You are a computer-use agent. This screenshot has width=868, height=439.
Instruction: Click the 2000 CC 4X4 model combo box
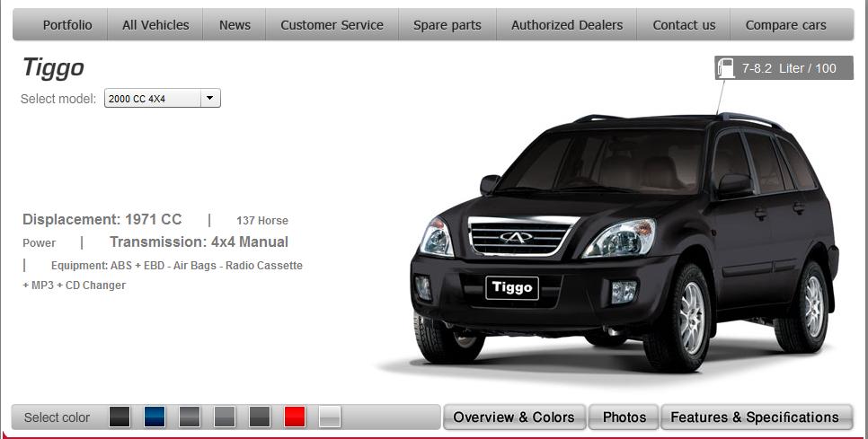coord(163,98)
